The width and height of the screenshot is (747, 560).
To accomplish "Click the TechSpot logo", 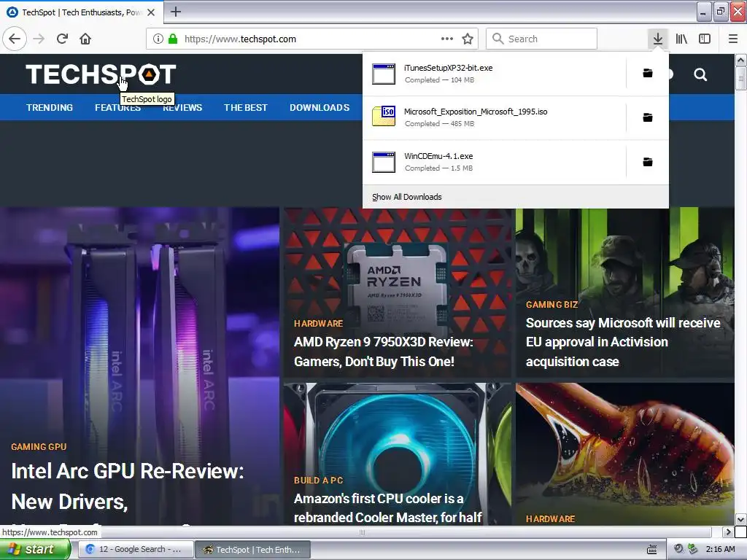I will coord(101,74).
